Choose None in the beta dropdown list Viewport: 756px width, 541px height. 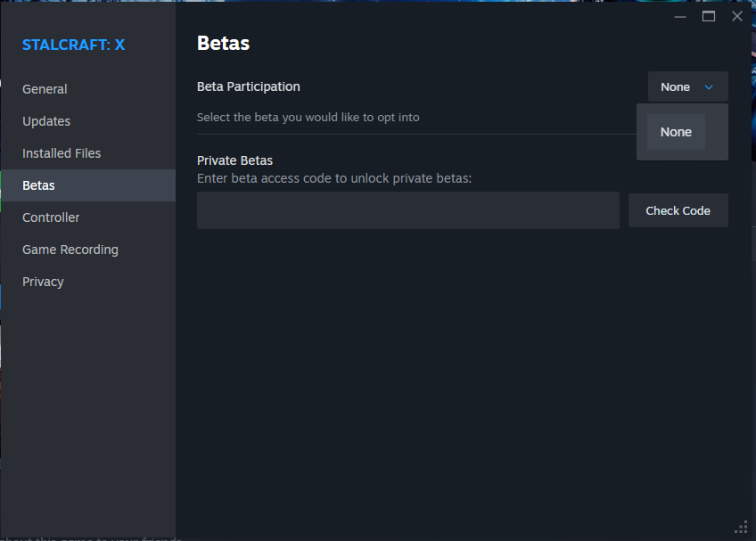[676, 132]
